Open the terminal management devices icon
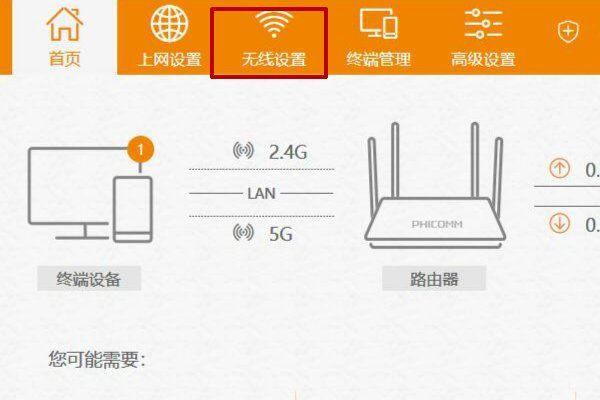This screenshot has width=600, height=400. pyautogui.click(x=378, y=24)
